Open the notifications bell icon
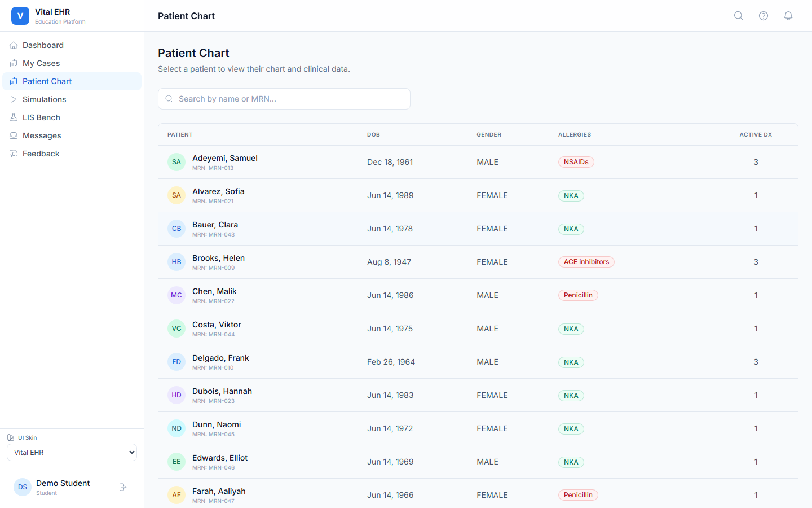812x508 pixels. coord(788,16)
